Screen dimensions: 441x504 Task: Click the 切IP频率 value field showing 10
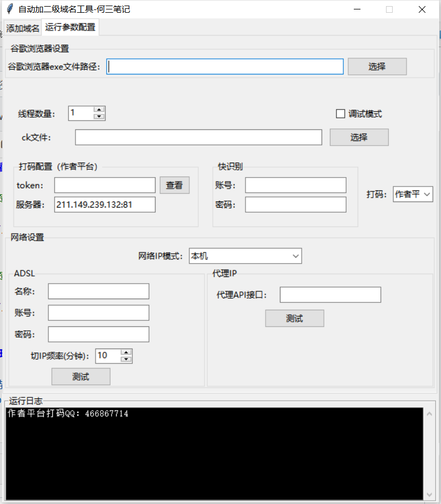pyautogui.click(x=108, y=356)
